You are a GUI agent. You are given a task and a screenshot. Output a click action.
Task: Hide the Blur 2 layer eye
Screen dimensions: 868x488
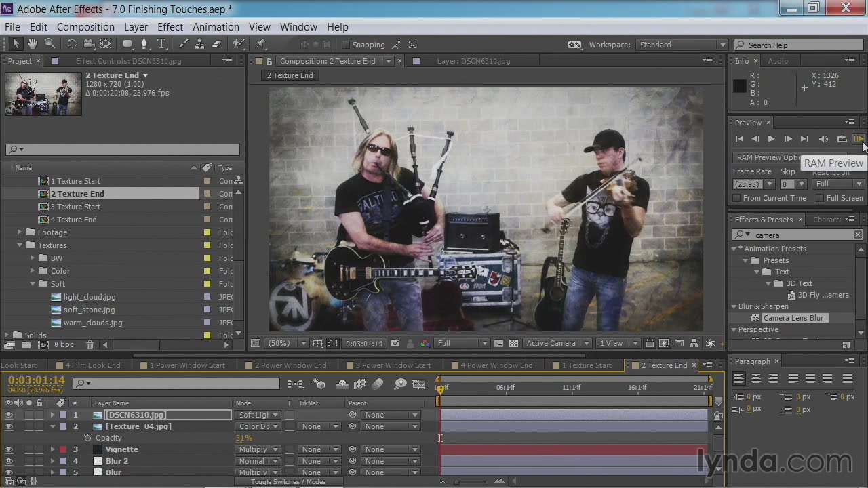[9, 461]
